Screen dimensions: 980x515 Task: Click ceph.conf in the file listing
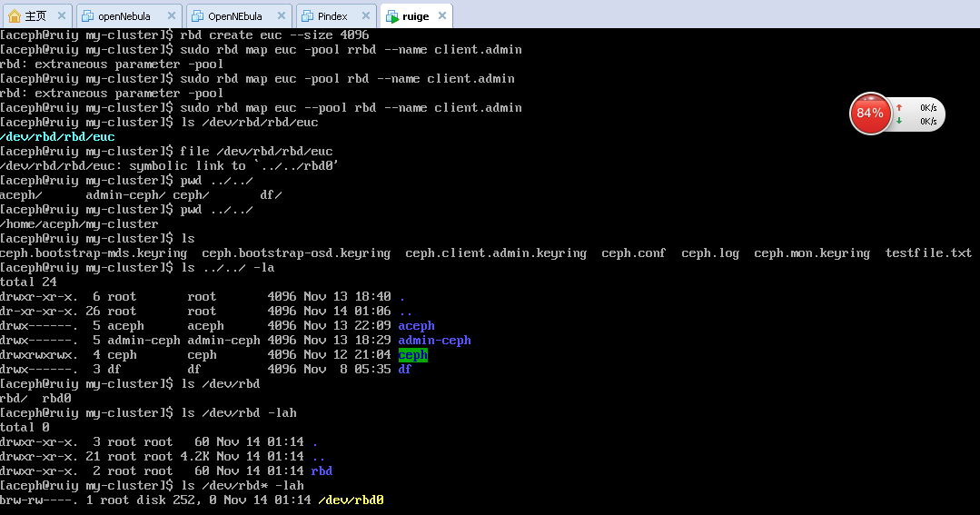tap(633, 253)
